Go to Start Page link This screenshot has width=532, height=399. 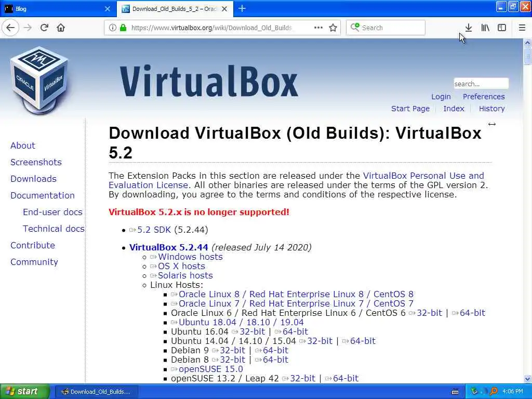[x=410, y=109]
